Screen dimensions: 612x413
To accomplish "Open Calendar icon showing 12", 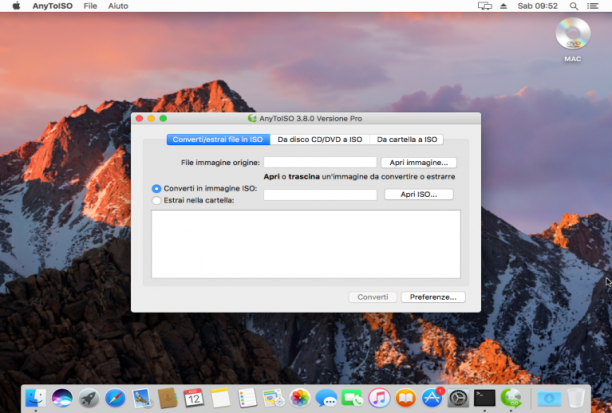I will tap(194, 398).
